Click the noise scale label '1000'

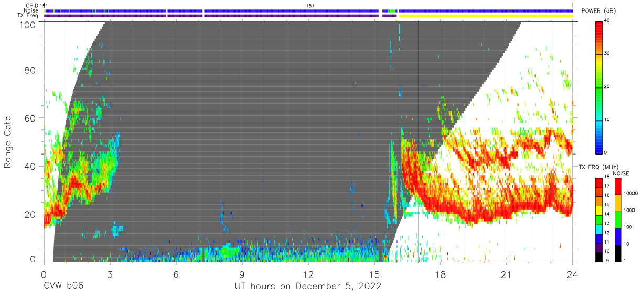pos(630,210)
